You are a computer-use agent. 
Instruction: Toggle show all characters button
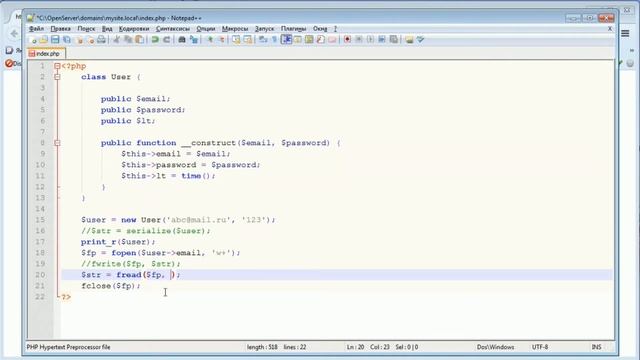[x=274, y=40]
